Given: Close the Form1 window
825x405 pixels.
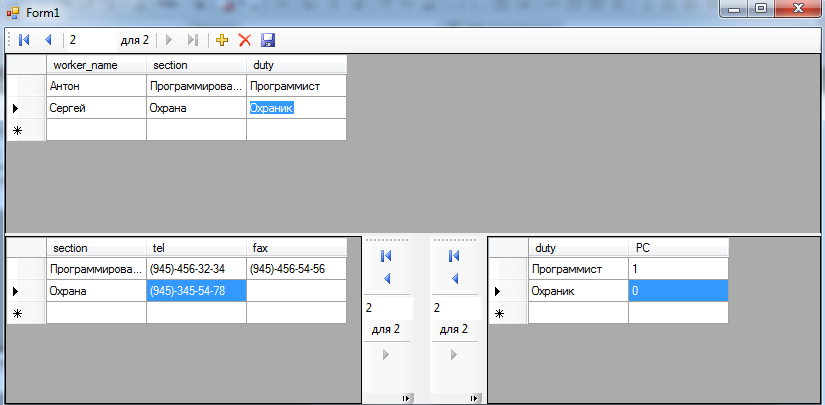Looking at the screenshot, I should point(798,9).
